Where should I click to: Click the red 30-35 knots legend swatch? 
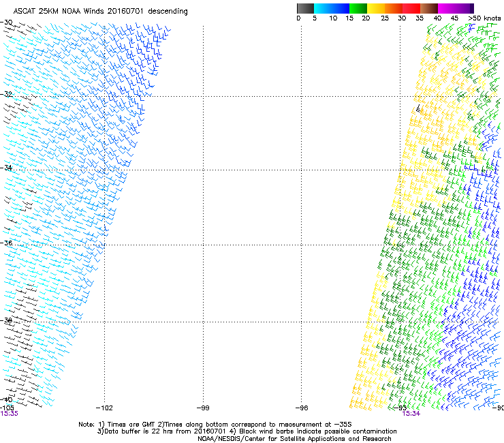tap(411, 8)
